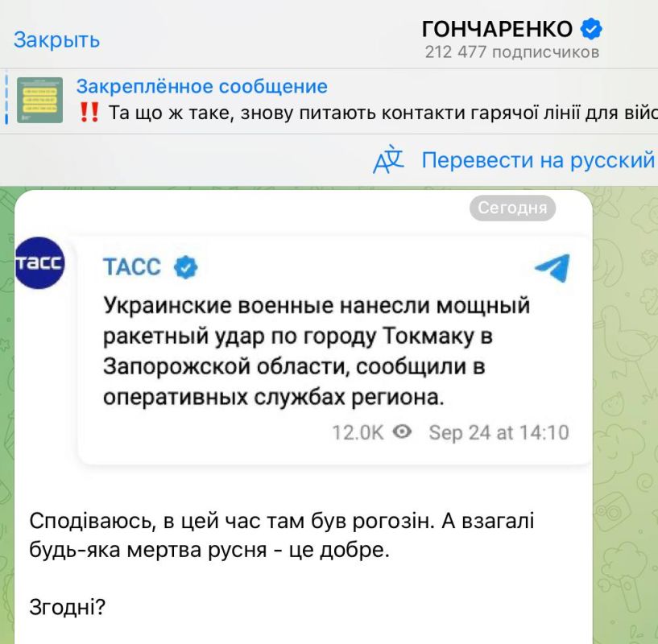Click the translate A文 icon

tap(387, 161)
